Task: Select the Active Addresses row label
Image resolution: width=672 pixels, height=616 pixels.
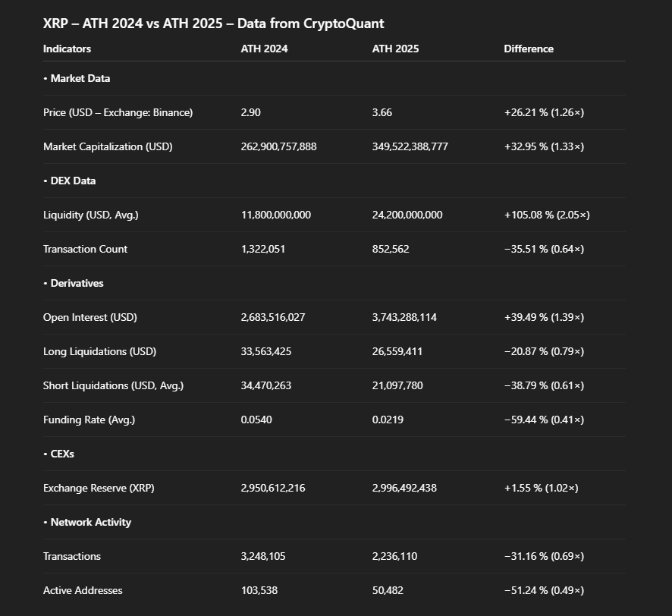Action: pyautogui.click(x=83, y=590)
